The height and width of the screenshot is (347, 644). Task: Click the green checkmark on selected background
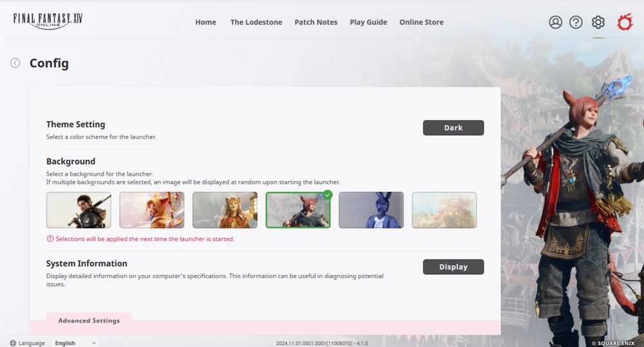[327, 194]
